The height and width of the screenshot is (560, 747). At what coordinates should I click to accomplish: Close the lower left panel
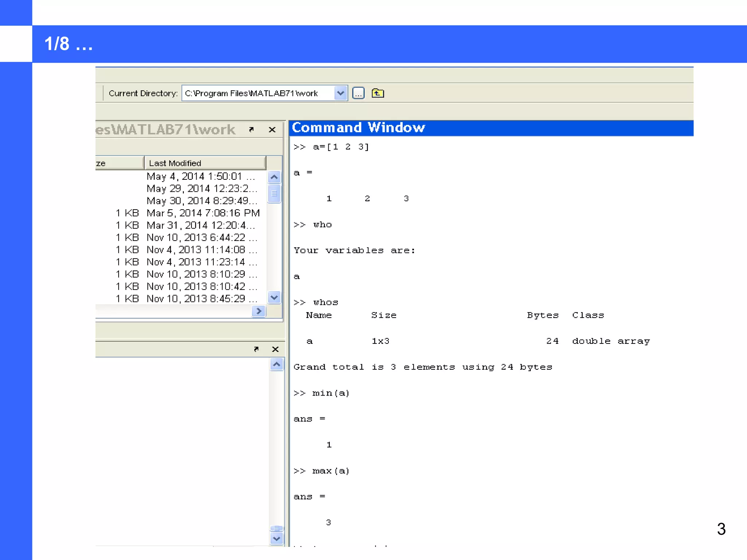[x=275, y=349]
